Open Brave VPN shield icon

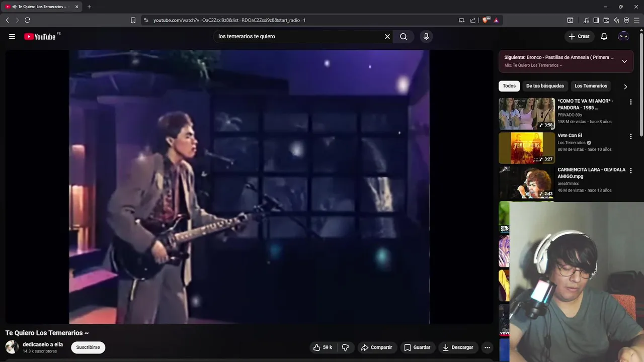pyautogui.click(x=626, y=20)
